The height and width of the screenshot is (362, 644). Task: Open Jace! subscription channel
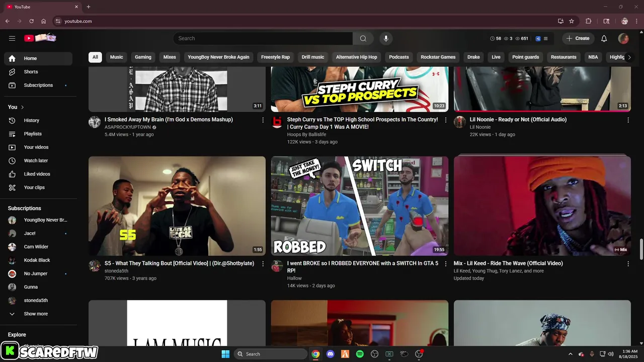point(38,233)
